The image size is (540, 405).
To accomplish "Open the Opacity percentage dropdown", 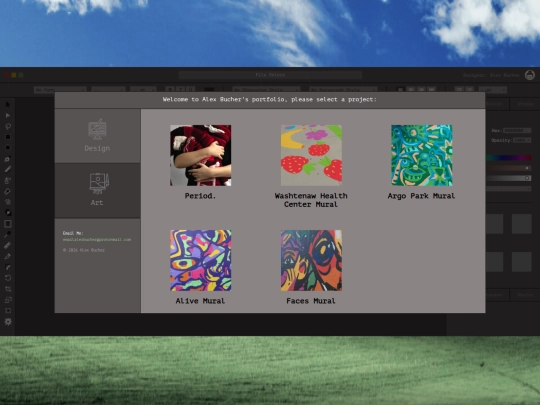I will point(522,140).
